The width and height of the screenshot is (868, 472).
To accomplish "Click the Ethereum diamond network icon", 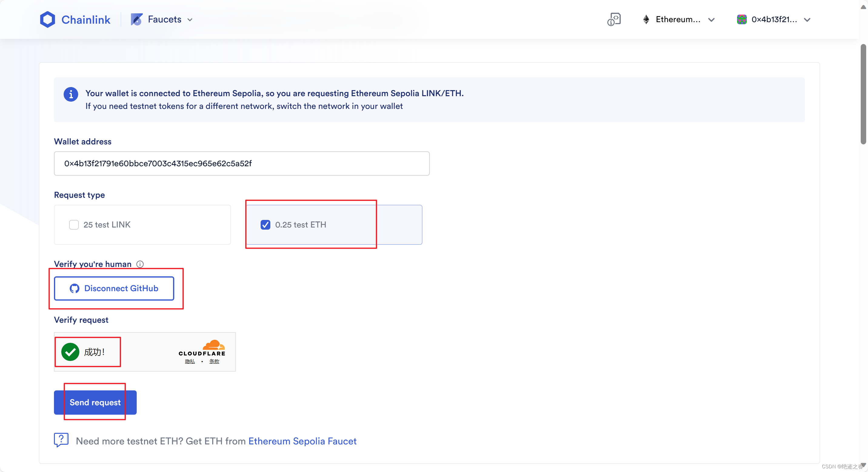I will tap(646, 19).
